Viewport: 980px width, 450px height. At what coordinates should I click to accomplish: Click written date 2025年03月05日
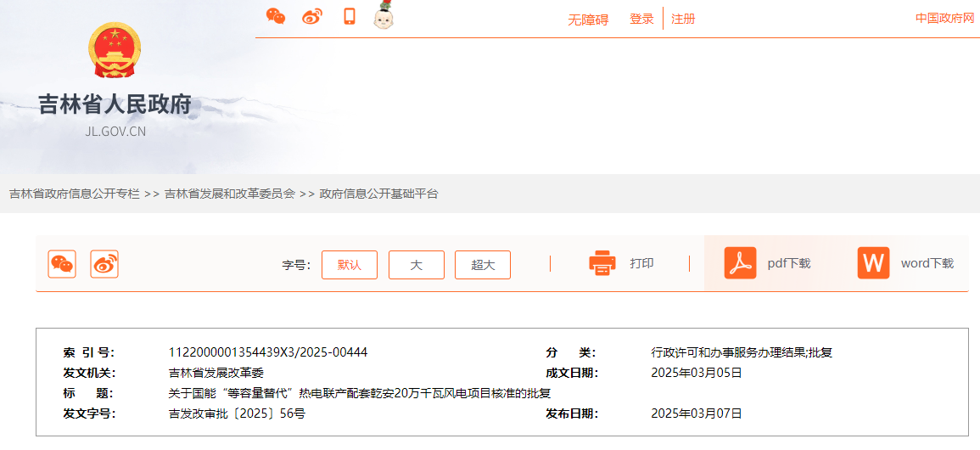697,373
